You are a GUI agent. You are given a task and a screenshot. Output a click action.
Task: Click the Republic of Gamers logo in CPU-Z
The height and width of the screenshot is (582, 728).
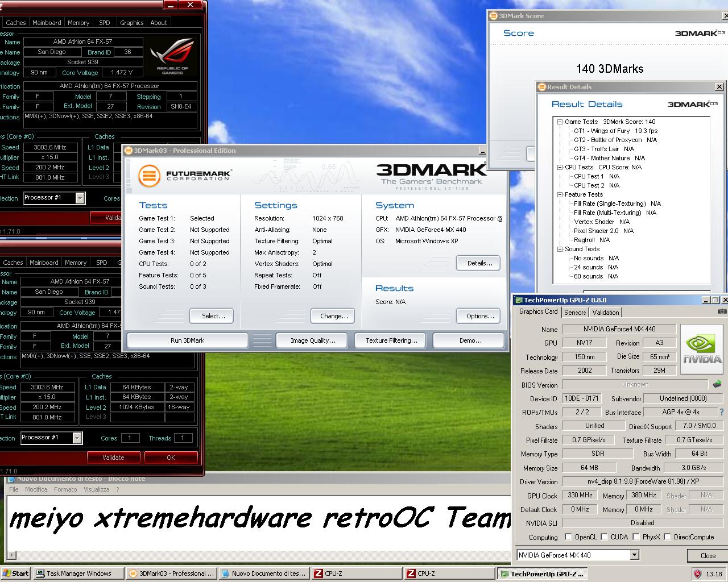coord(172,57)
